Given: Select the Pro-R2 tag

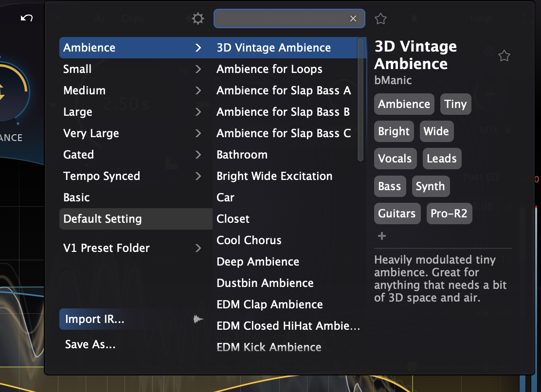Looking at the screenshot, I should (449, 214).
